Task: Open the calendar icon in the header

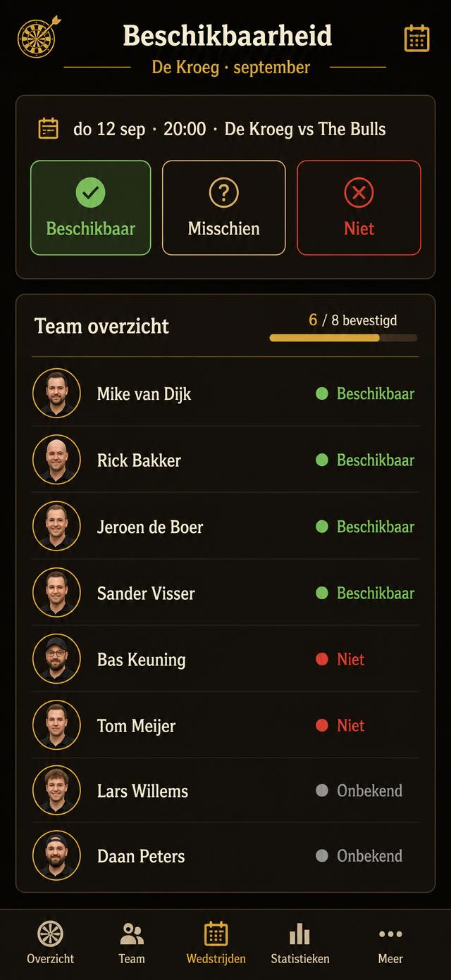Action: (x=416, y=38)
